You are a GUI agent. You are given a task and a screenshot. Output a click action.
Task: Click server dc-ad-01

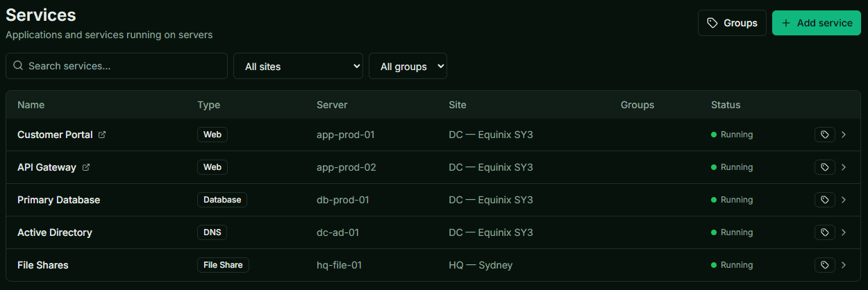click(337, 232)
